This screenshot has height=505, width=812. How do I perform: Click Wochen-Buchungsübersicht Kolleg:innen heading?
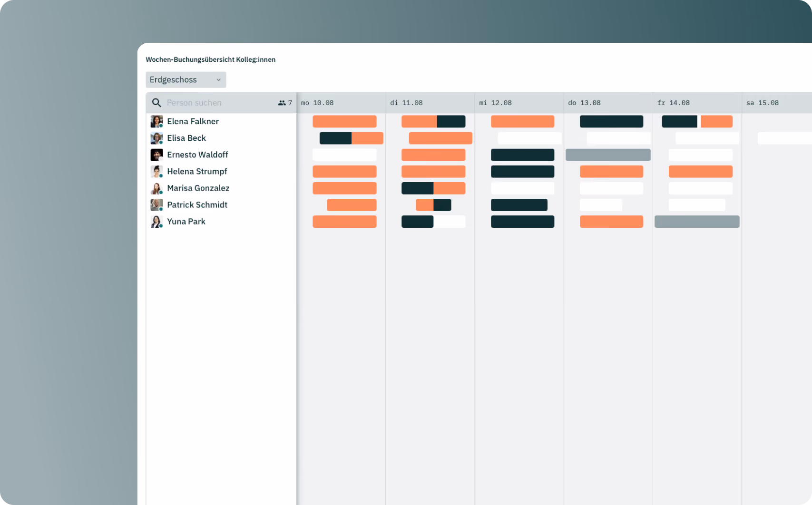(x=211, y=59)
